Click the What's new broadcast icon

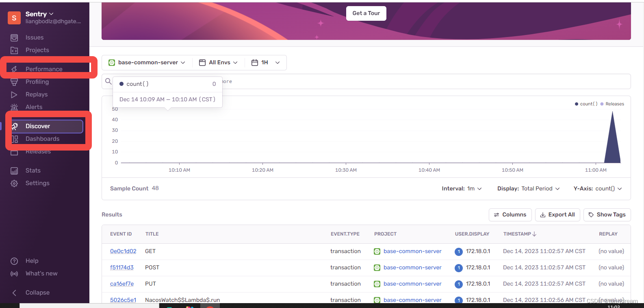click(x=14, y=274)
